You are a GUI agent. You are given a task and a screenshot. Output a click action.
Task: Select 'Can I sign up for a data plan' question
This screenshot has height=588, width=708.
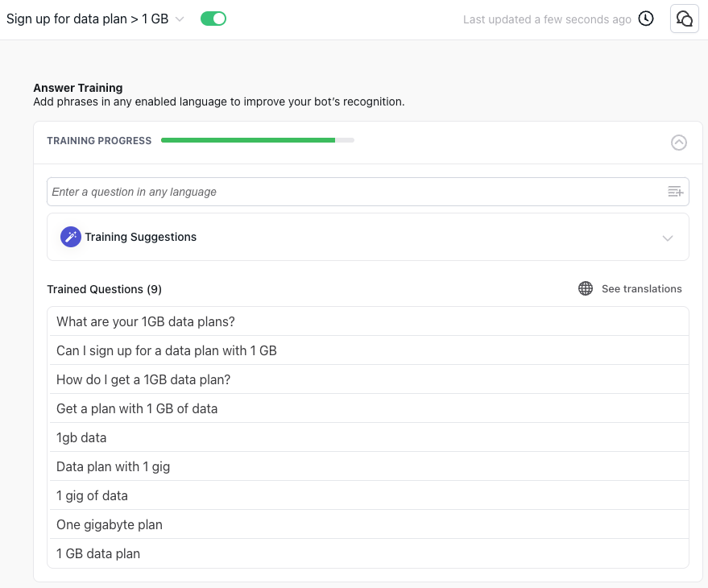167,350
